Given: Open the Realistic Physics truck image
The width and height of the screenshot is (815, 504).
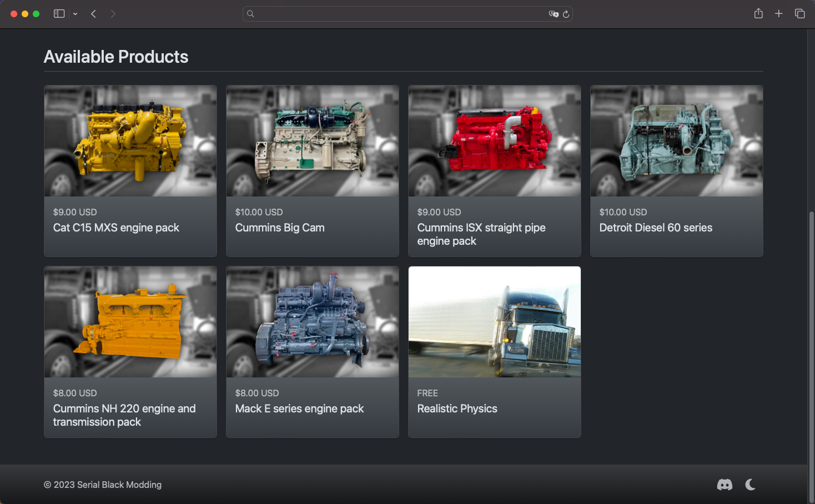Looking at the screenshot, I should pos(495,322).
